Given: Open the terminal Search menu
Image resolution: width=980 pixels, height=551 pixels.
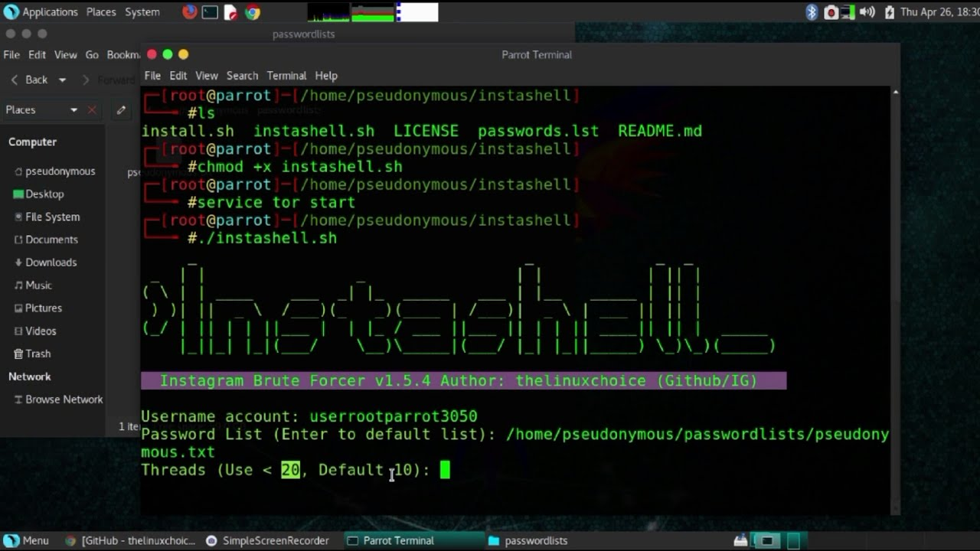Looking at the screenshot, I should pyautogui.click(x=242, y=76).
